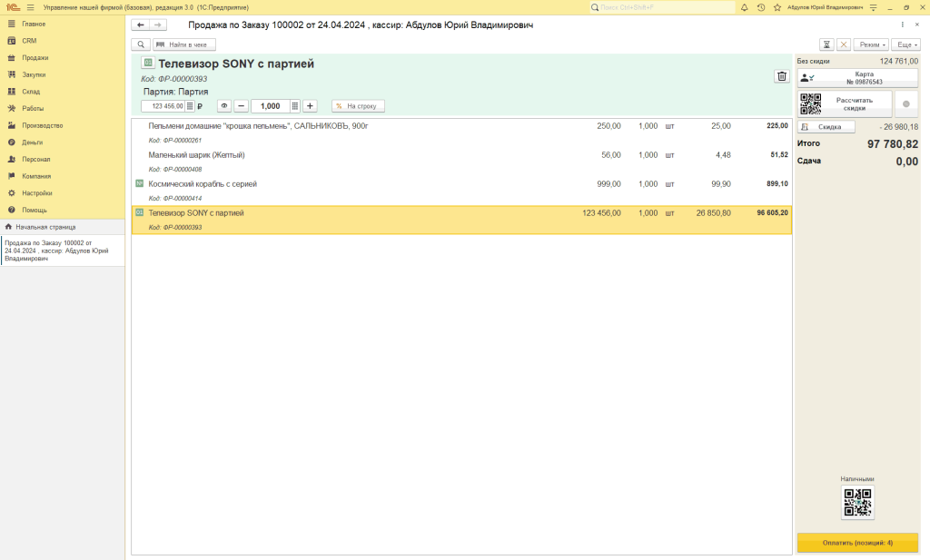Image resolution: width=930 pixels, height=560 pixels.
Task: Click the hourglass postpone receipt icon
Action: tap(826, 44)
